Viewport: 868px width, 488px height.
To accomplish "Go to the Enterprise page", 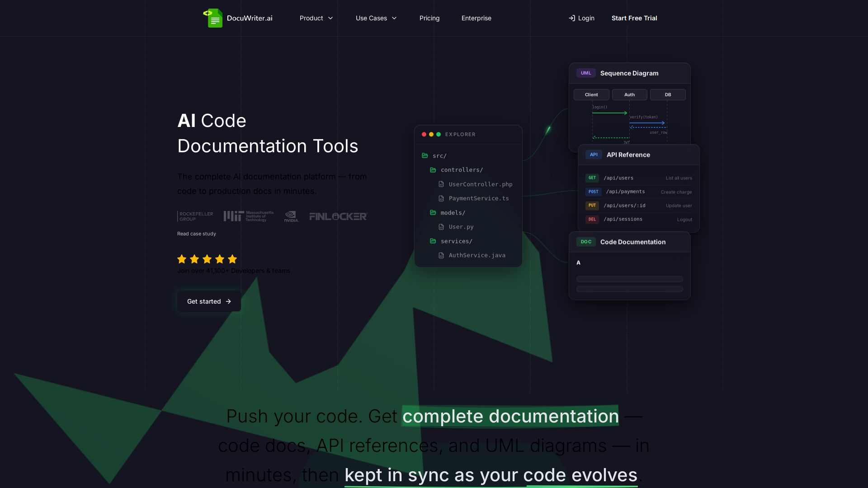I will (476, 18).
